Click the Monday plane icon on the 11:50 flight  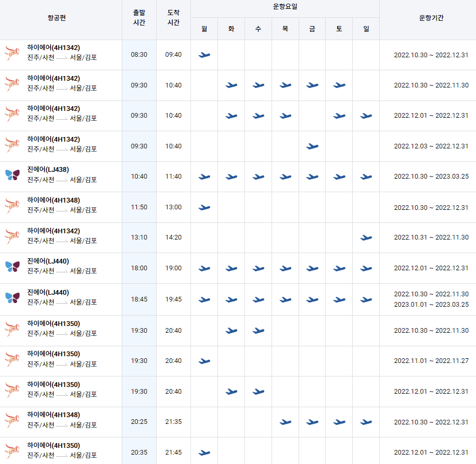(x=204, y=208)
